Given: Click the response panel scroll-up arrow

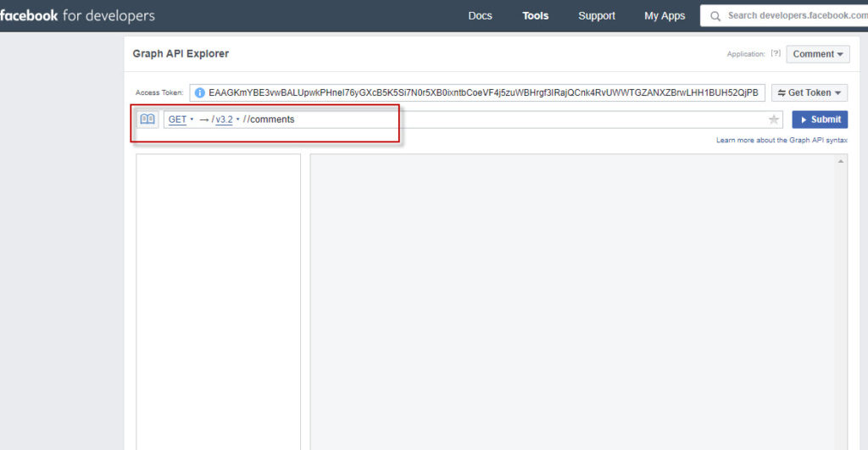Looking at the screenshot, I should coord(841,161).
